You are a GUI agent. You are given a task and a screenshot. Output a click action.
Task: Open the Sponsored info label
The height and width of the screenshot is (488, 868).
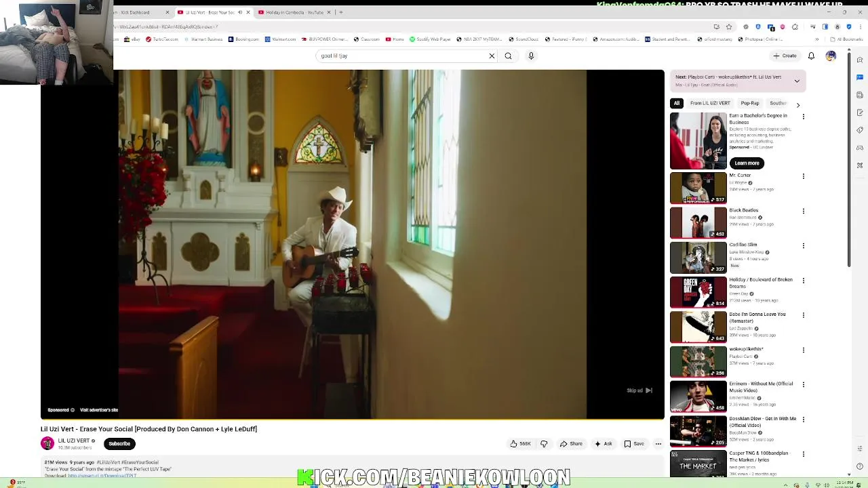click(x=60, y=410)
